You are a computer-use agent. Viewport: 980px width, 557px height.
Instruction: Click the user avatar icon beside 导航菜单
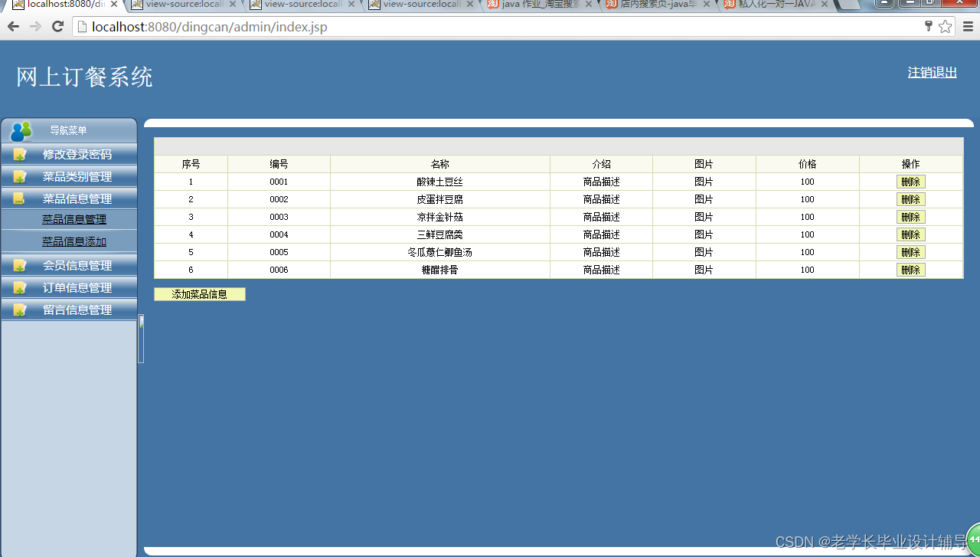point(21,131)
